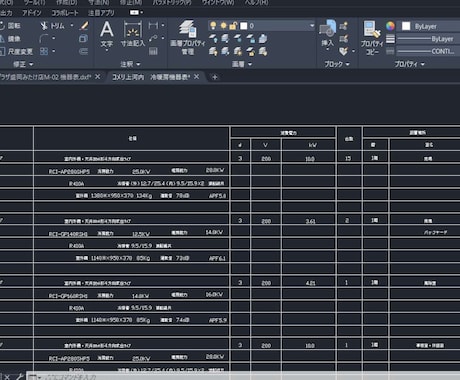Image resolution: width=460 pixels, height=380 pixels.
Task: Select the Fillet tool icon
Action: tap(44, 39)
